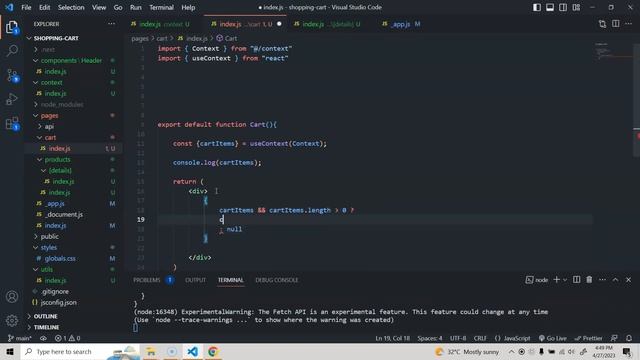This screenshot has height=360, width=640.
Task: Expand the TIMELINE section
Action: (46, 327)
